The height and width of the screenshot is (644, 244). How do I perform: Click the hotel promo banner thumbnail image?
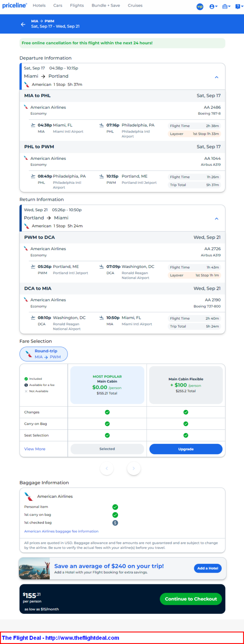coord(34,568)
